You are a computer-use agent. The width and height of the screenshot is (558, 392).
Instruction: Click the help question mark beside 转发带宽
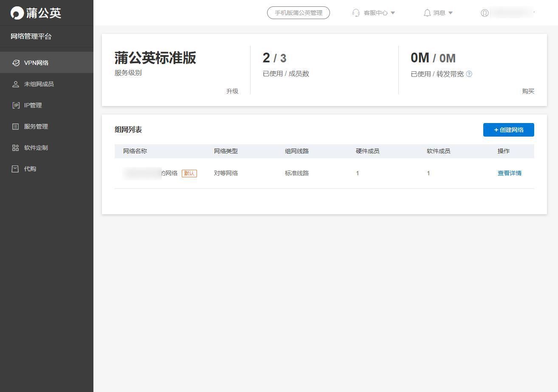(x=469, y=74)
